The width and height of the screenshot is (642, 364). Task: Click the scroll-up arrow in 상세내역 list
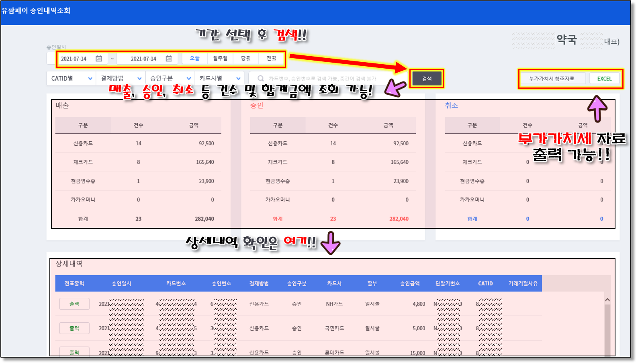pos(607,300)
